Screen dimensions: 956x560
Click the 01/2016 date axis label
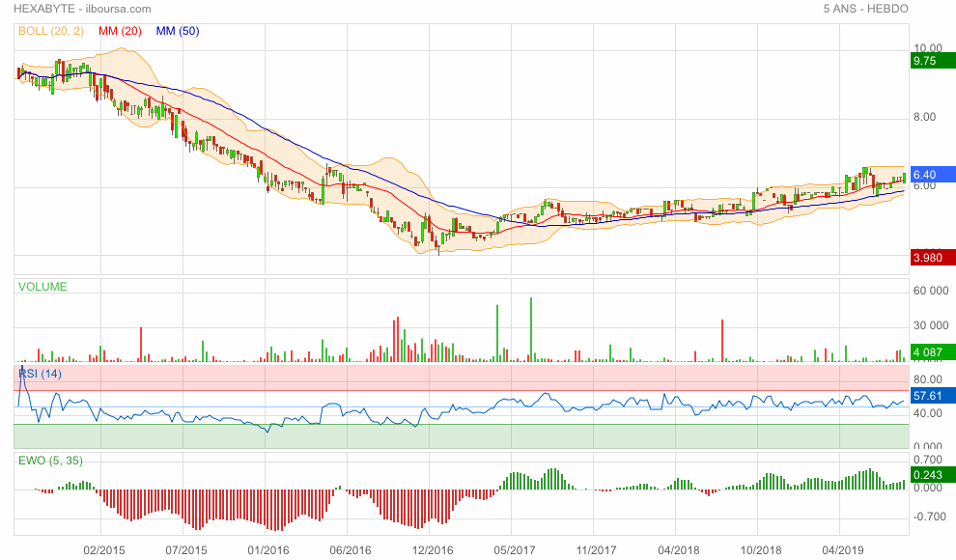268,550
